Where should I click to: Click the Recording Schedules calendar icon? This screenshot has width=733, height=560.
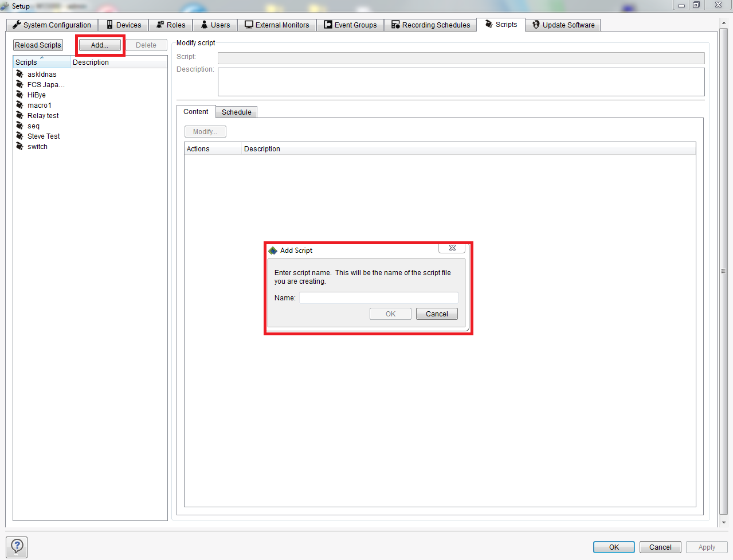395,25
